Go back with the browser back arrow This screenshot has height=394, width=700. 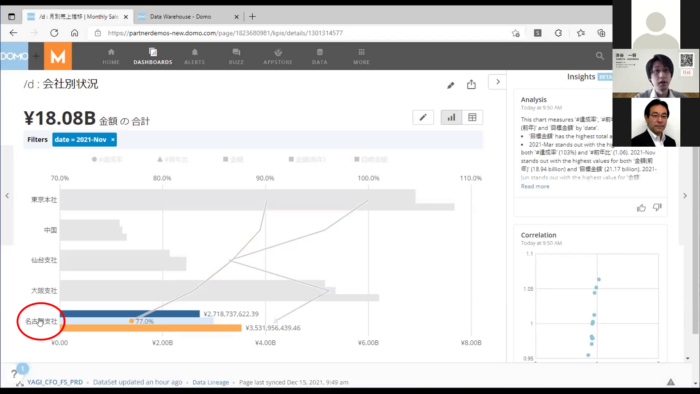(13, 33)
